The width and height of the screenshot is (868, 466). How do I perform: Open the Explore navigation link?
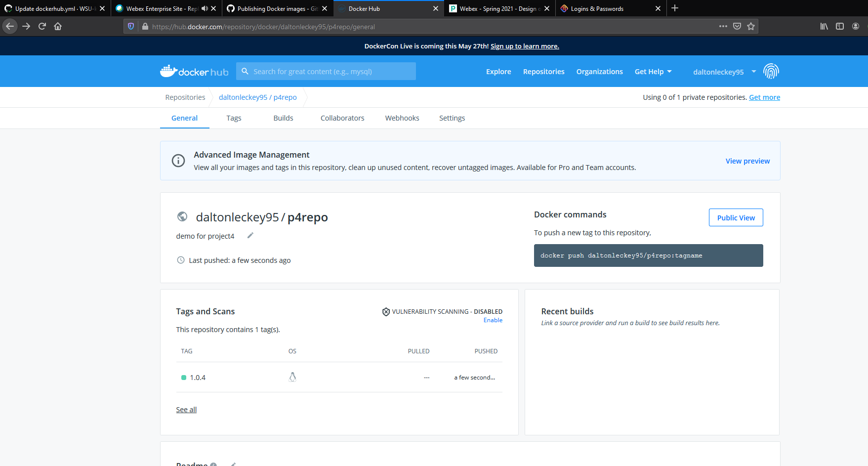click(x=498, y=72)
